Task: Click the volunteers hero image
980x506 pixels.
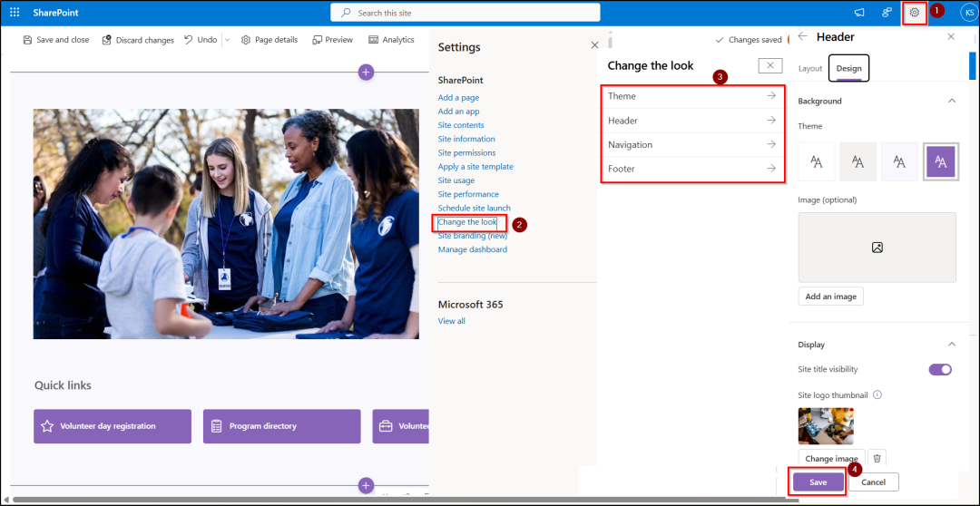Action: 226,224
